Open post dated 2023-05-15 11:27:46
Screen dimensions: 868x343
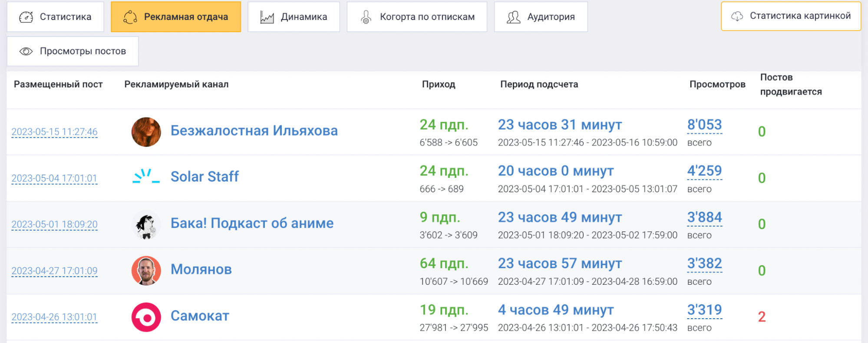[54, 132]
